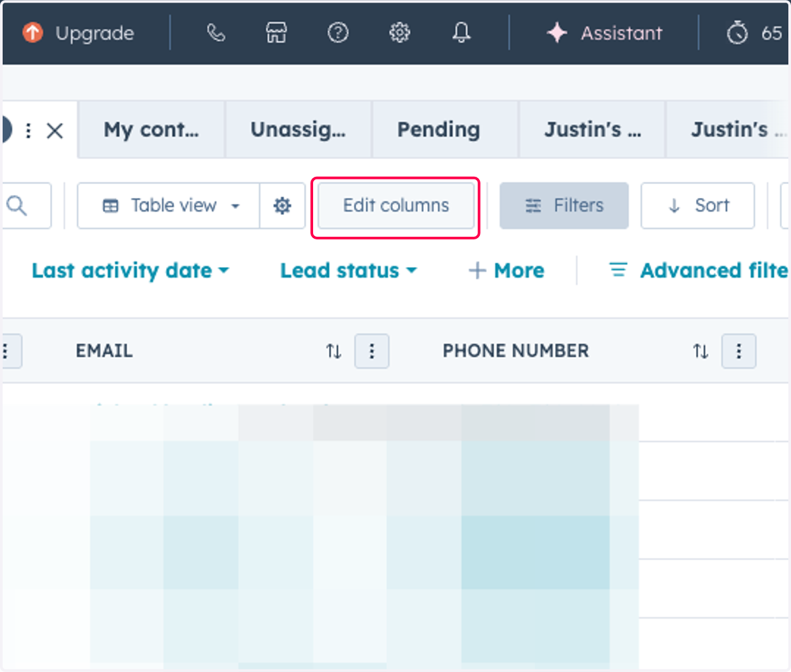Open the notifications bell icon
This screenshot has width=791, height=672.
point(461,32)
